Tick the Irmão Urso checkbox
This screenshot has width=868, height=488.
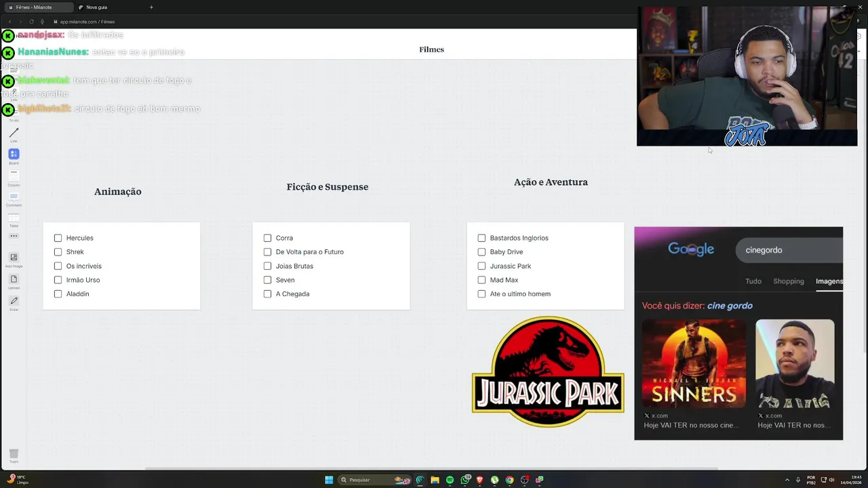[58, 280]
